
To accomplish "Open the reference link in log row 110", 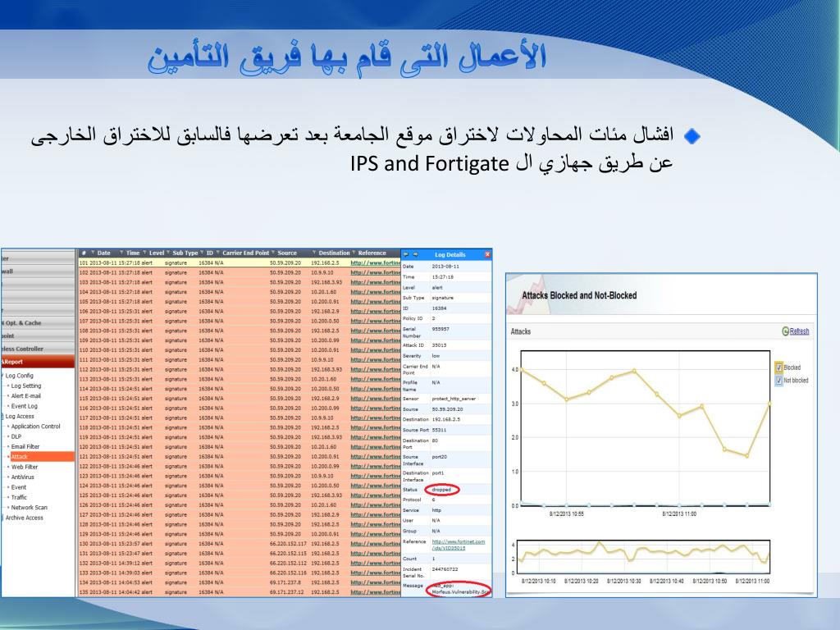I will pos(375,349).
